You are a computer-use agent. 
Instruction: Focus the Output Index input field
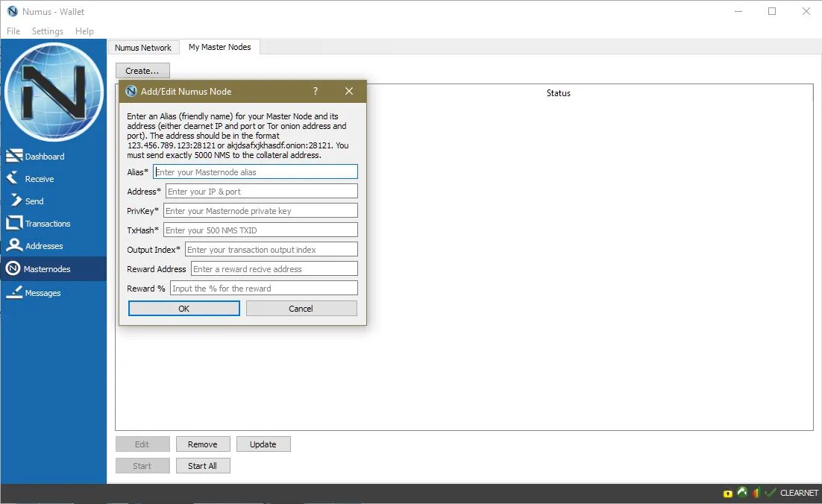click(x=272, y=249)
